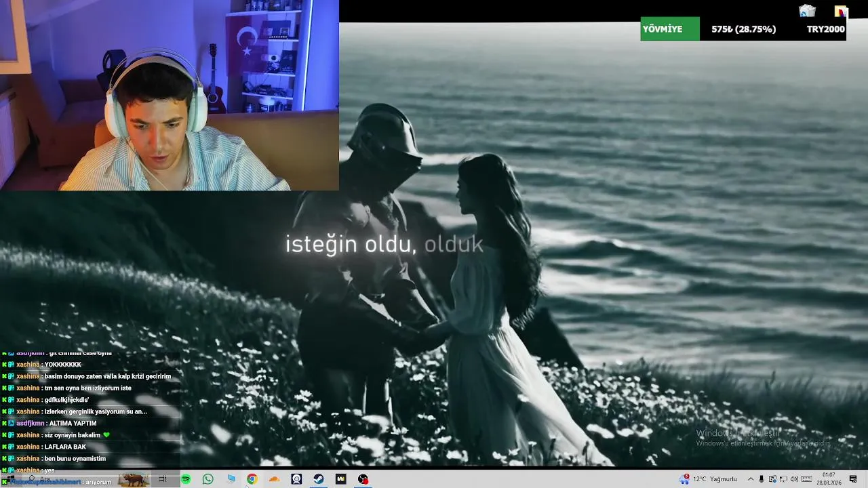868x488 pixels.
Task: Click chat message starting "basim donuyo zaten"
Action: (108, 376)
